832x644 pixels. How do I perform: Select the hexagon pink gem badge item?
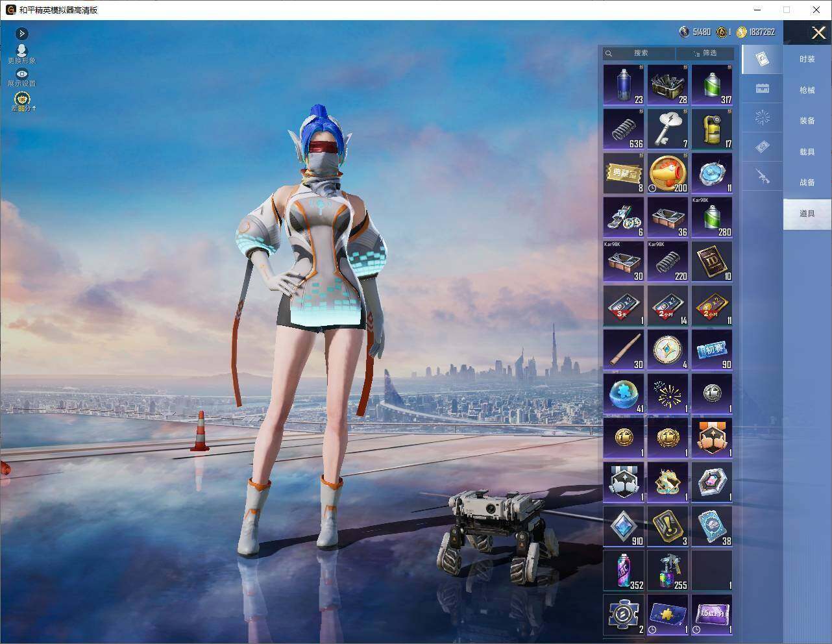pos(712,482)
